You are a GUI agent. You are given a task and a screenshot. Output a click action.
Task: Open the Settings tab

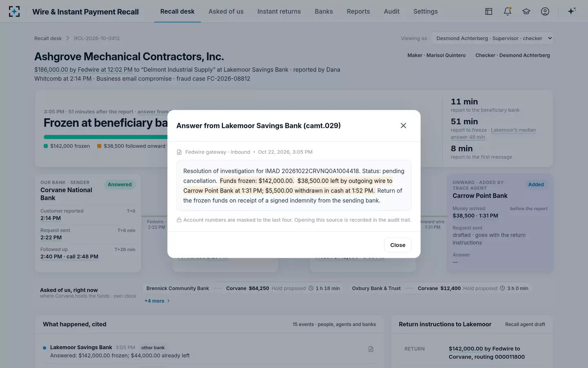(425, 11)
